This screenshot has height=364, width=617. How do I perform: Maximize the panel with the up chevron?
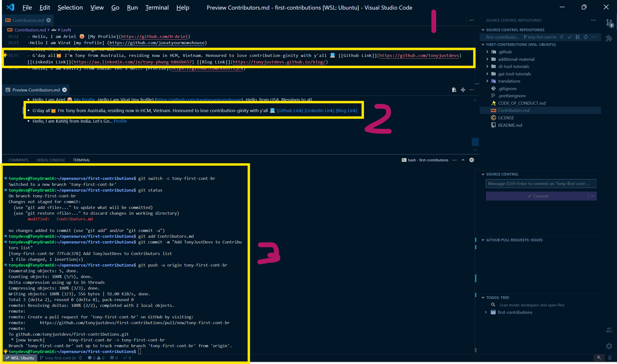pos(463,160)
